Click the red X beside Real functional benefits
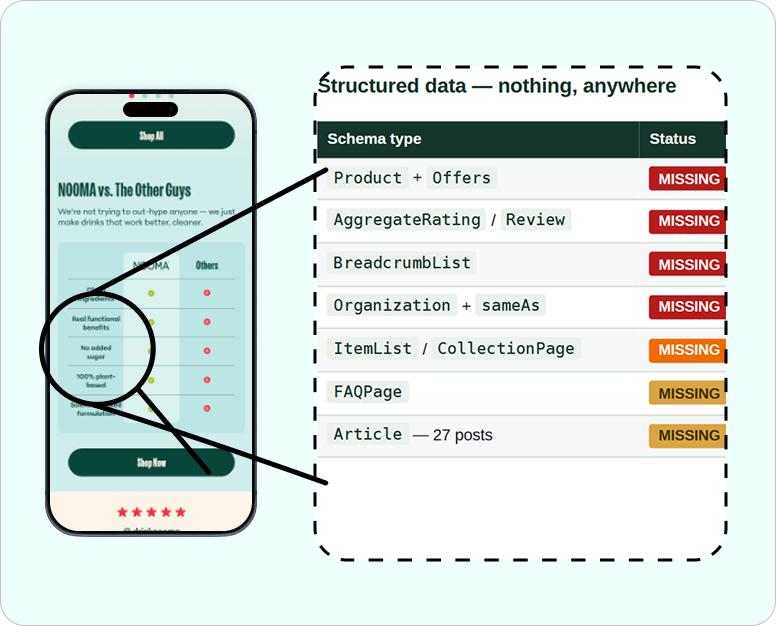776x626 pixels. point(207,322)
